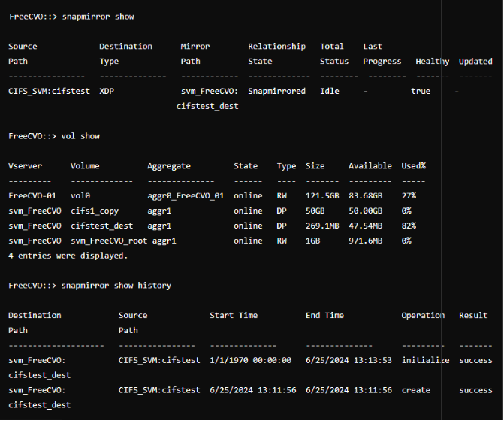504x421 pixels.
Task: Click the Idle status value
Action: pyautogui.click(x=330, y=91)
